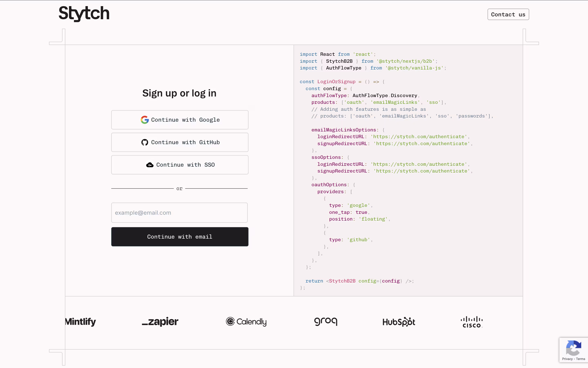Click the 'Sign up or log in' heading

(x=179, y=93)
